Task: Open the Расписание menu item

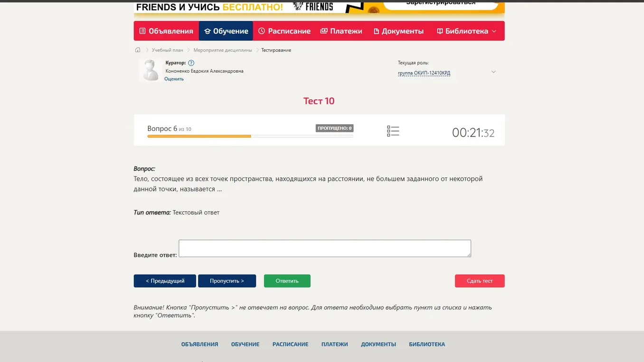Action: [x=284, y=31]
